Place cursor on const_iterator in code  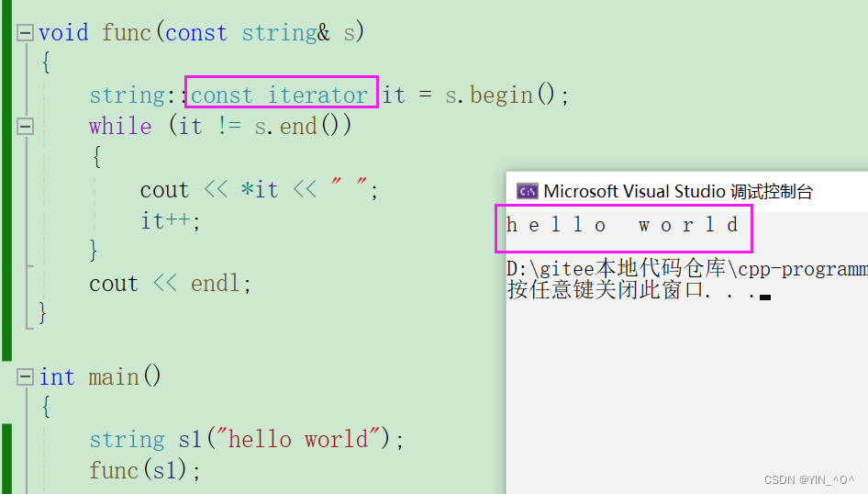click(x=279, y=95)
